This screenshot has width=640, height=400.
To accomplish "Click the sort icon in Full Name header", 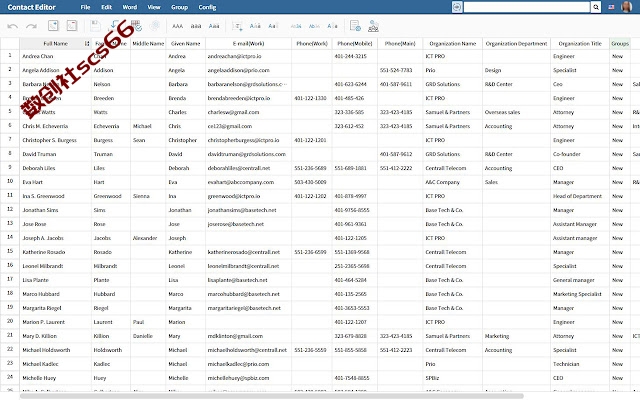I will [x=87, y=44].
